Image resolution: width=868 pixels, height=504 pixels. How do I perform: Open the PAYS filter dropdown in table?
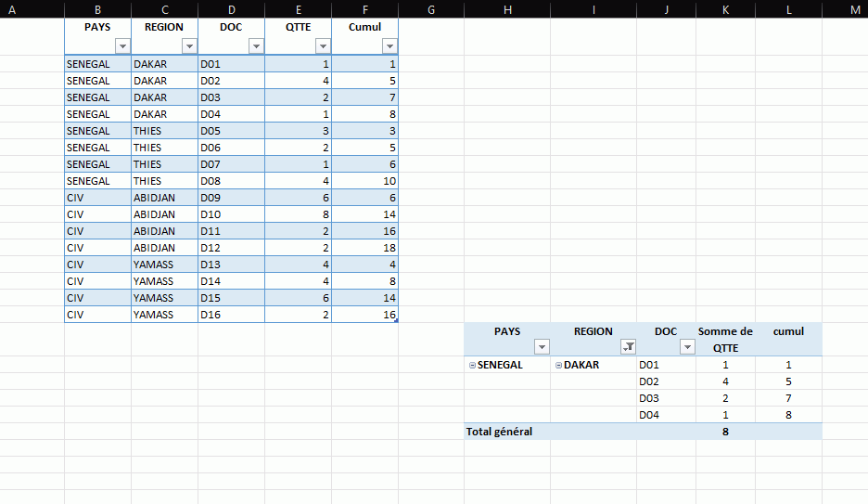click(123, 46)
